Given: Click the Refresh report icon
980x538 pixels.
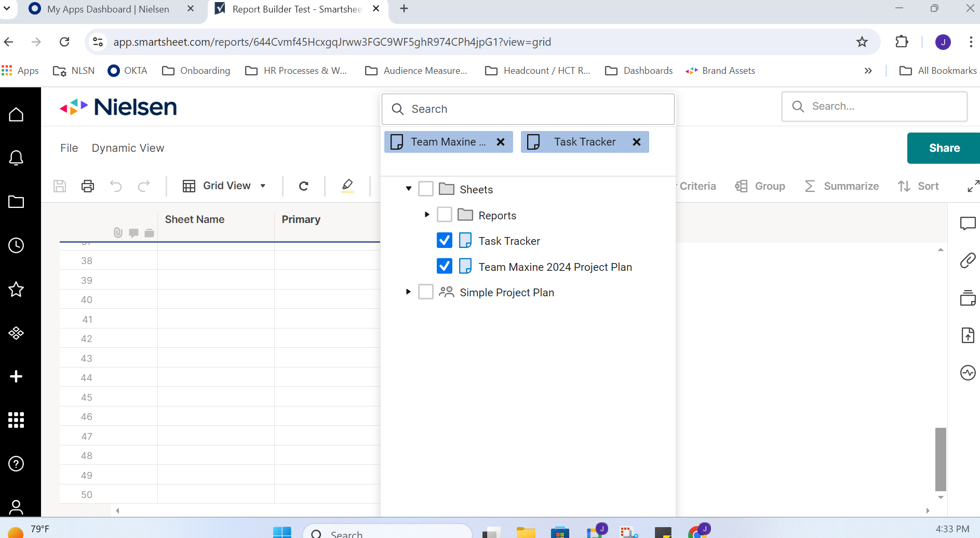Looking at the screenshot, I should 304,186.
